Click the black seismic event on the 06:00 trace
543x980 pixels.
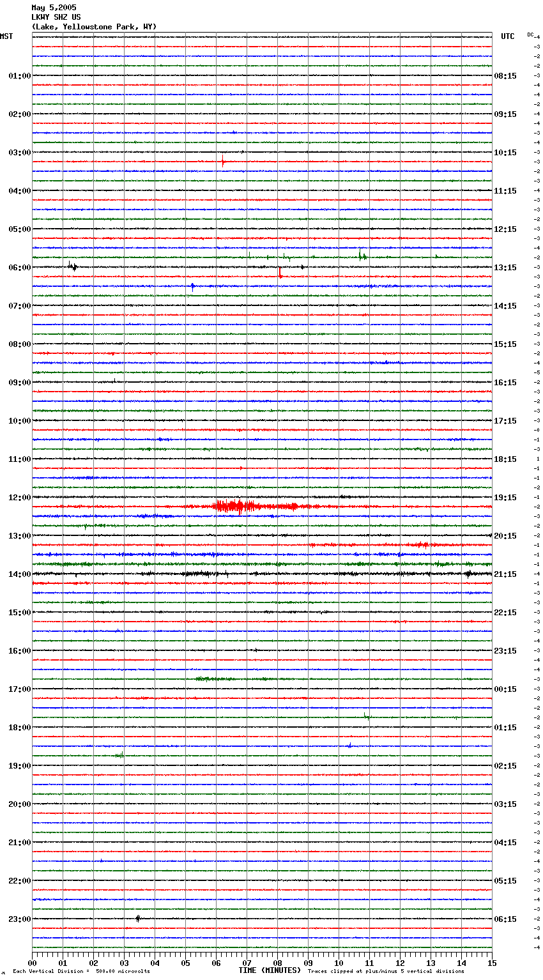pyautogui.click(x=73, y=266)
